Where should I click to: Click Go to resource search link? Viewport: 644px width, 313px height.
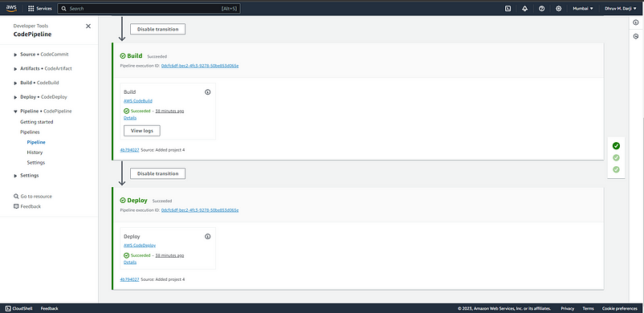coord(36,197)
